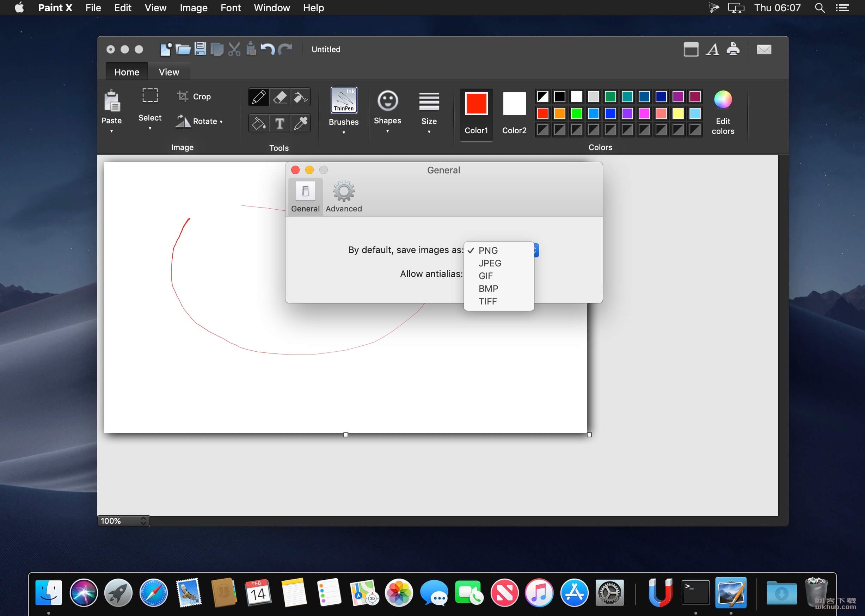865x616 pixels.
Task: Click the window layout icon beside Fonts
Action: pos(691,49)
